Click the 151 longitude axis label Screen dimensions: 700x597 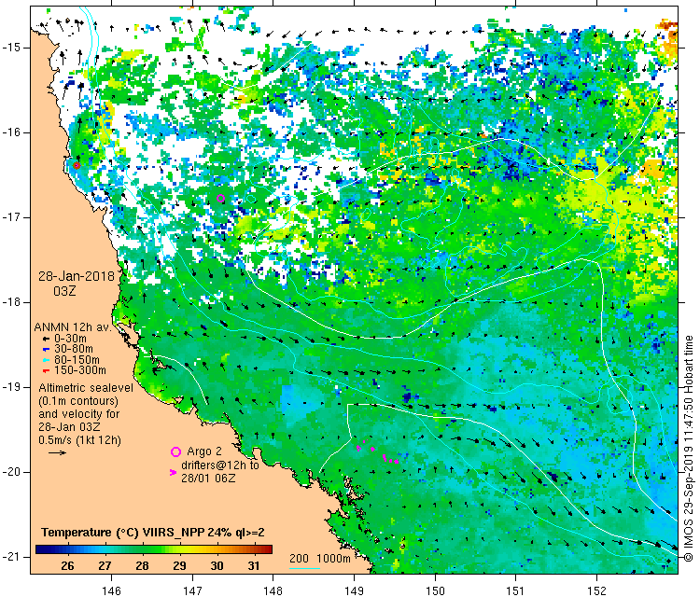[x=515, y=590]
